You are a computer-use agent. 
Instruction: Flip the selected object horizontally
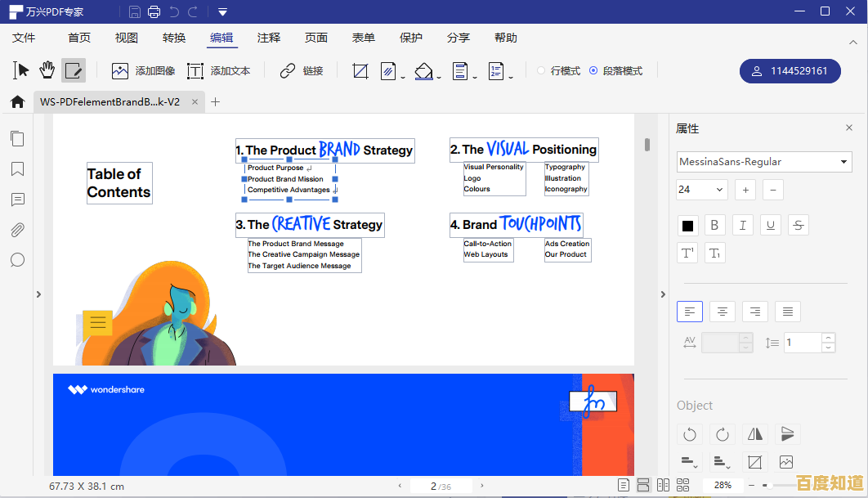click(x=754, y=434)
